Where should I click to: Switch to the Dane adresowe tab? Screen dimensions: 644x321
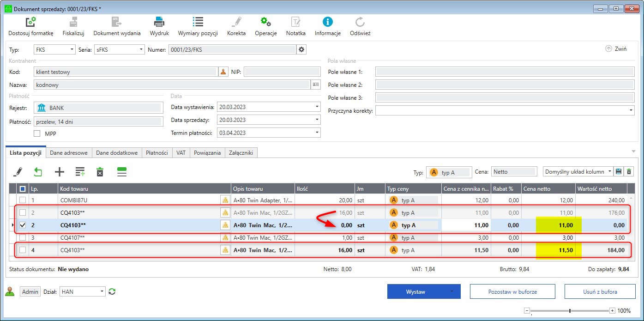(x=70, y=152)
